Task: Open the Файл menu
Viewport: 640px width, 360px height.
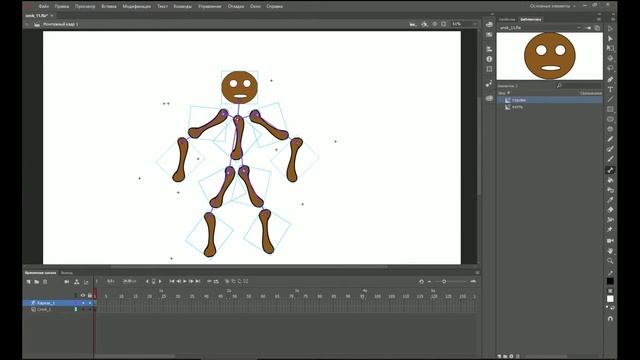Action: (x=43, y=7)
